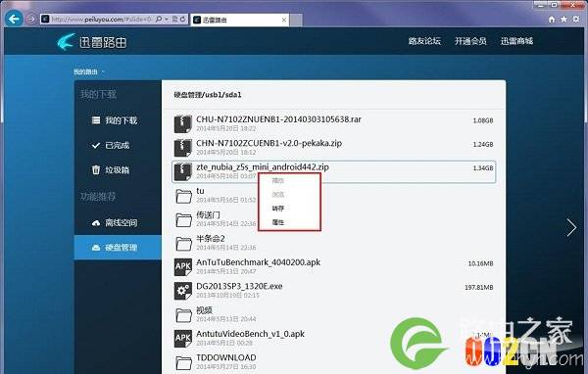
Task: Click the DG2013SP3_1320E.exe gear icon
Action: point(183,291)
